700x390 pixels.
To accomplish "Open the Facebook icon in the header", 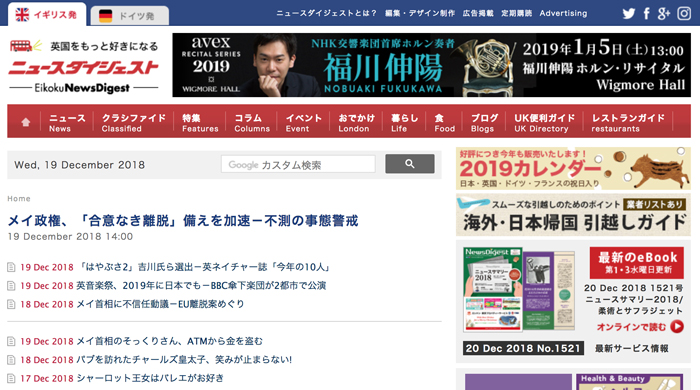I will click(x=646, y=13).
